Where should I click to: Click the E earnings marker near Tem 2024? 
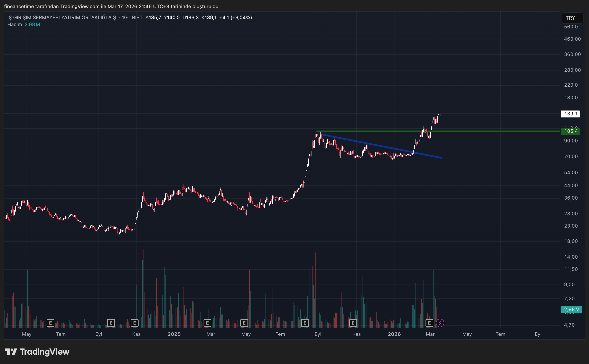50,323
